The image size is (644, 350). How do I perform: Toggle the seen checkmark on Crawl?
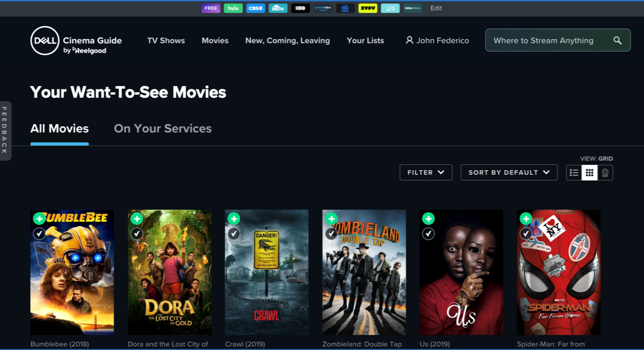click(x=234, y=234)
